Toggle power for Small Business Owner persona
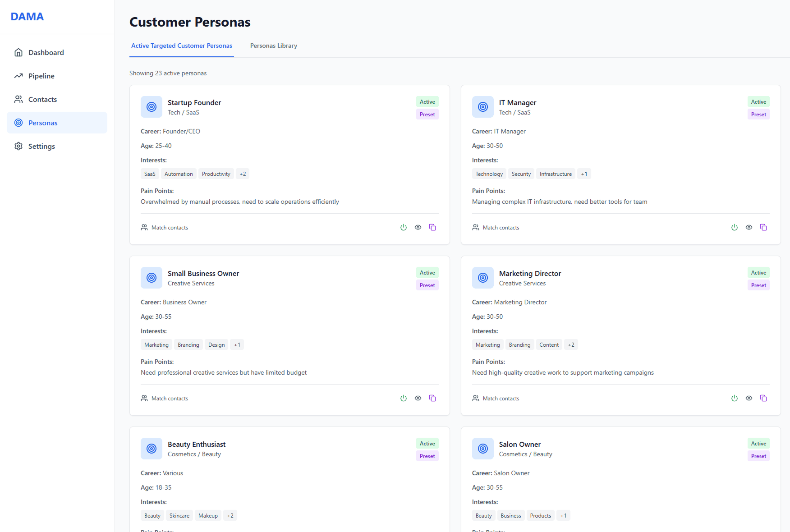Viewport: 790px width, 532px height. point(404,398)
